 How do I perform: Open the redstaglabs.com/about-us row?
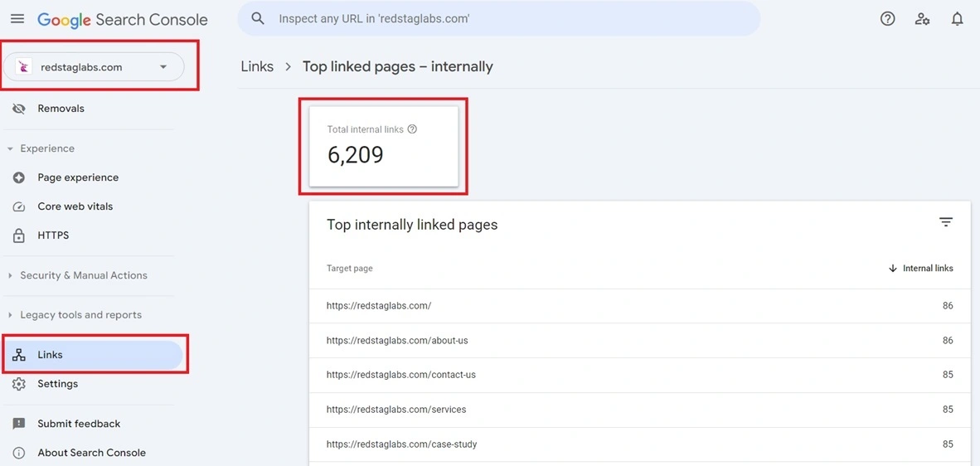(397, 341)
